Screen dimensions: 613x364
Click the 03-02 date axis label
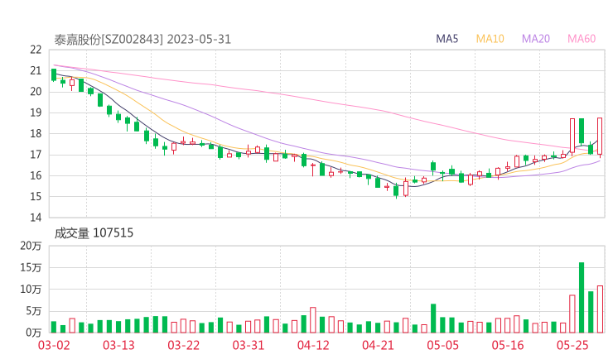54,345
